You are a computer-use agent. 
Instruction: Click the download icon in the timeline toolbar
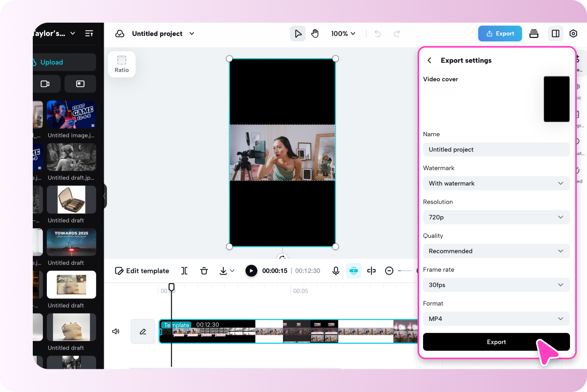click(224, 271)
